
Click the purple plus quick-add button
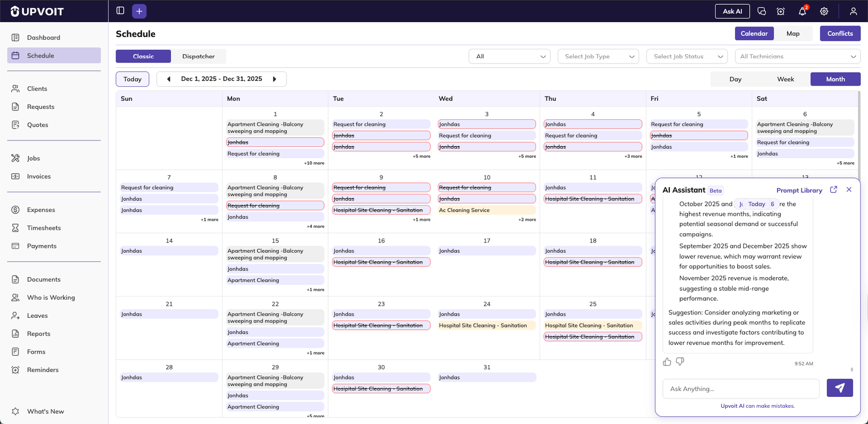click(139, 11)
